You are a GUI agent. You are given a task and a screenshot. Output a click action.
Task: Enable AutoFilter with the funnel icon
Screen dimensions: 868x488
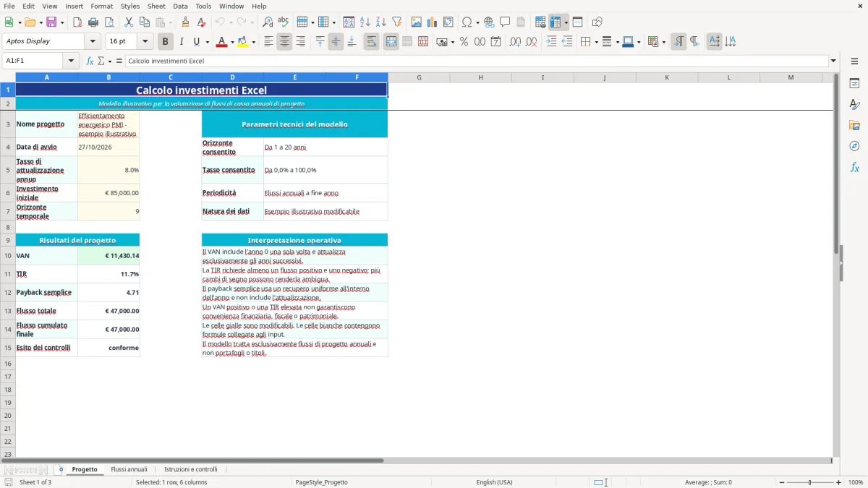(x=396, y=22)
